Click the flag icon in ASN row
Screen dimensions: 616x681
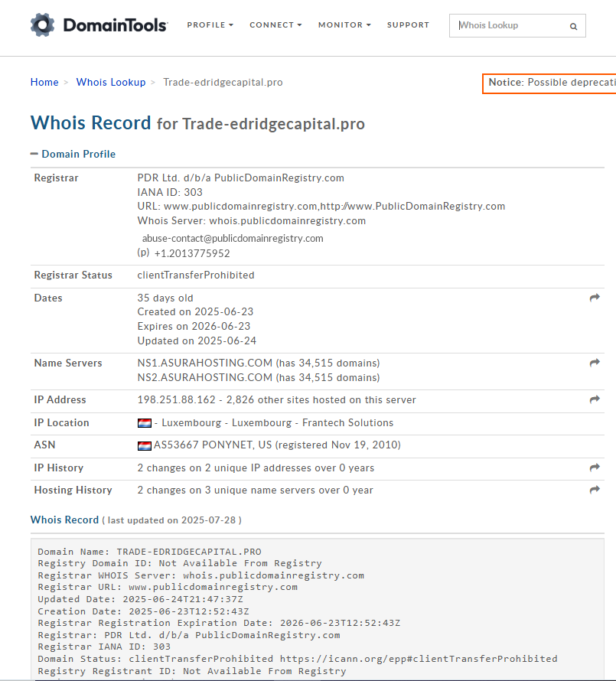[x=144, y=445]
